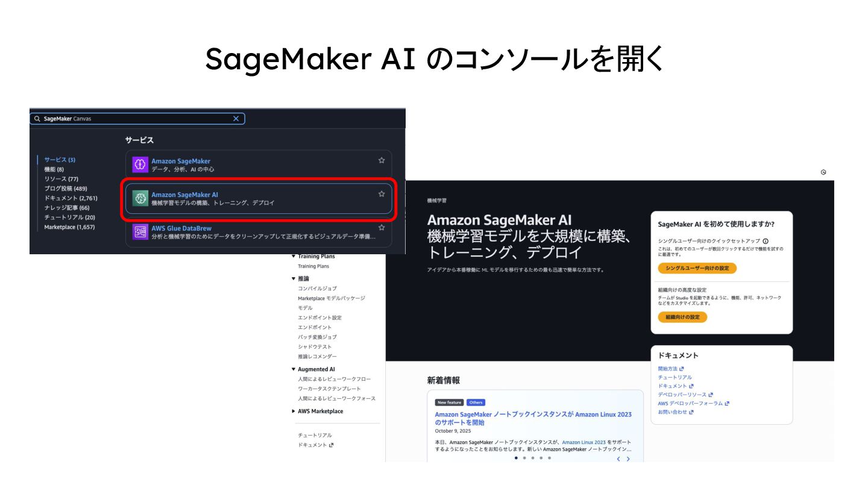This screenshot has height=488, width=868.
Task: Open 人間によるレビューワークフロー in the sidebar
Action: point(335,379)
